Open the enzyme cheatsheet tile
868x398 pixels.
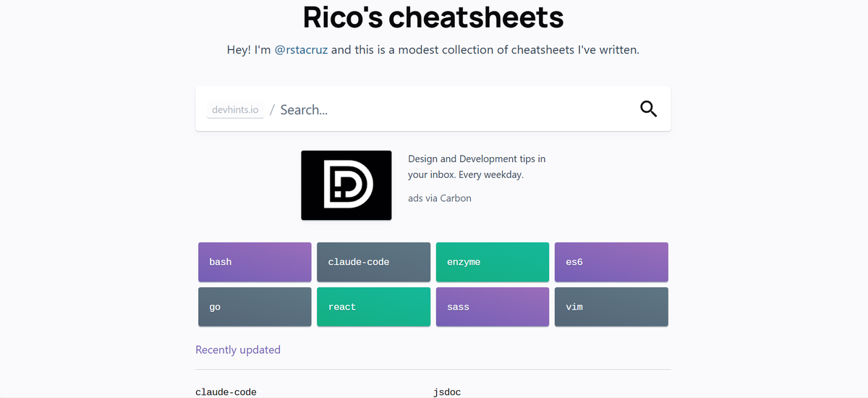pyautogui.click(x=493, y=262)
